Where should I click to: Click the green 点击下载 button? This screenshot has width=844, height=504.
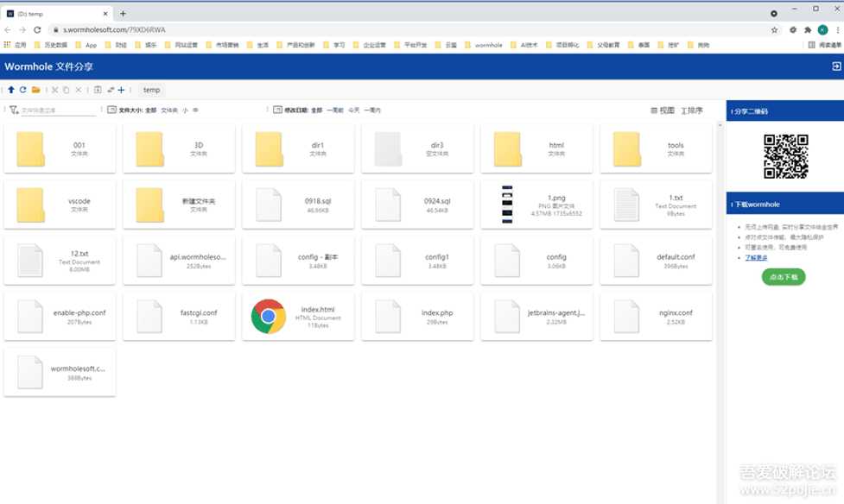784,277
